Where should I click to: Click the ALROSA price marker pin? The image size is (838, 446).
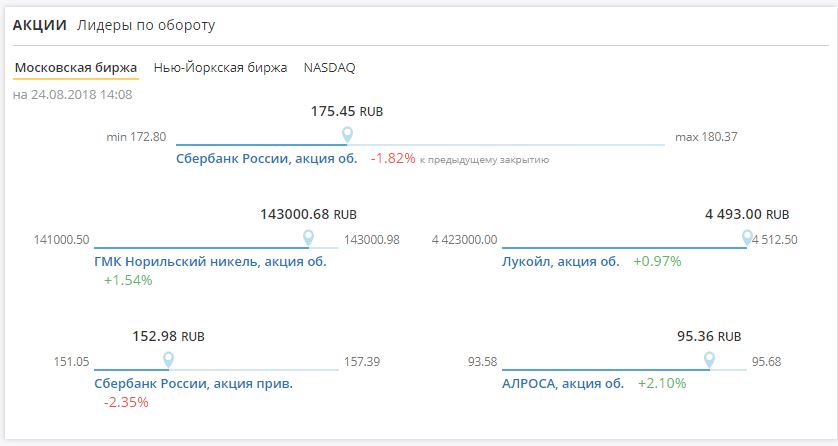click(x=709, y=359)
